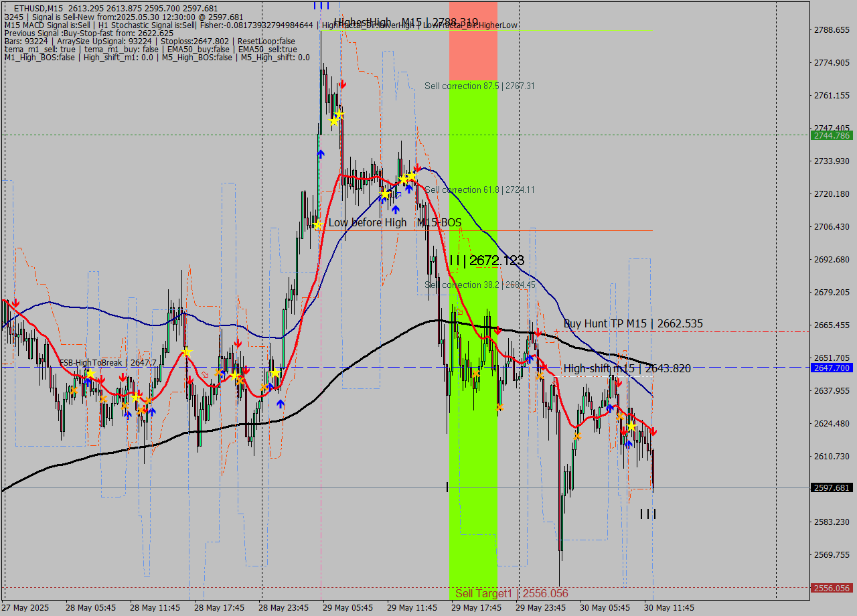Click the 29 May 17:45 time axis label
Image resolution: width=857 pixels, height=616 pixels.
pos(477,608)
